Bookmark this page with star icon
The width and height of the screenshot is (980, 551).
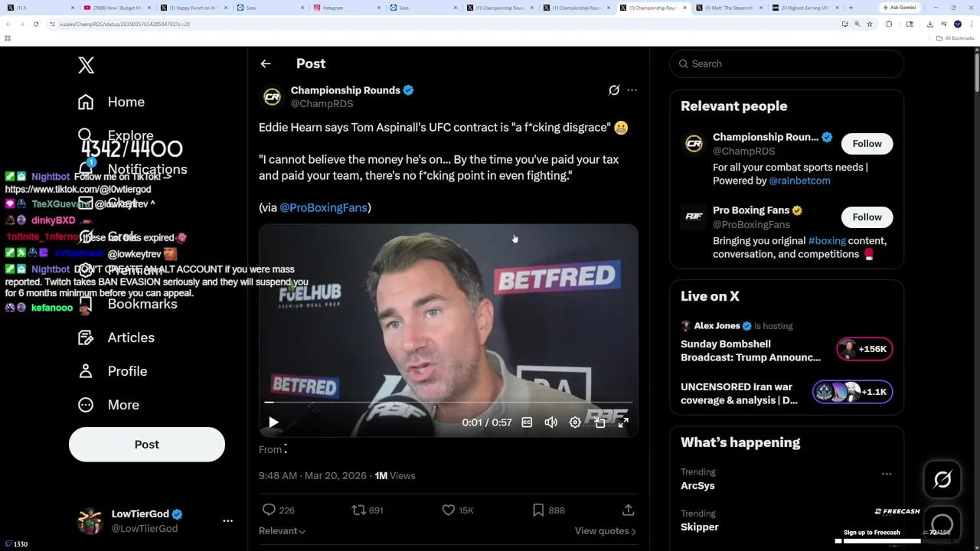click(869, 24)
